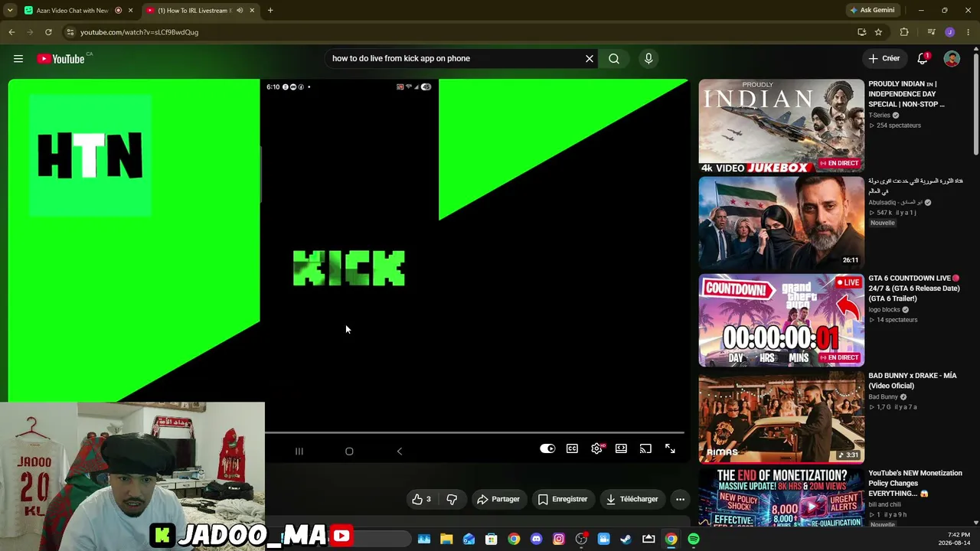This screenshot has width=980, height=551.
Task: Open OBS Studio from the taskbar
Action: 581,539
